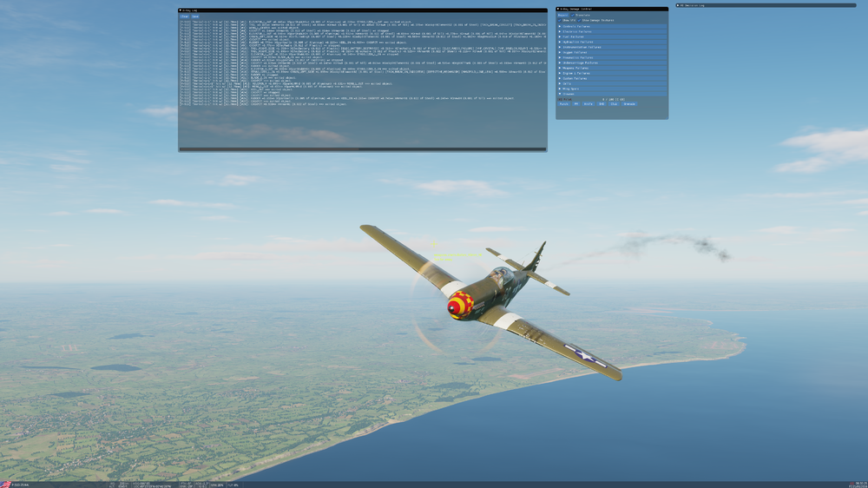Viewport: 868px width, 488px height.
Task: Expand the Pneumatics Failures section
Action: pyautogui.click(x=612, y=57)
